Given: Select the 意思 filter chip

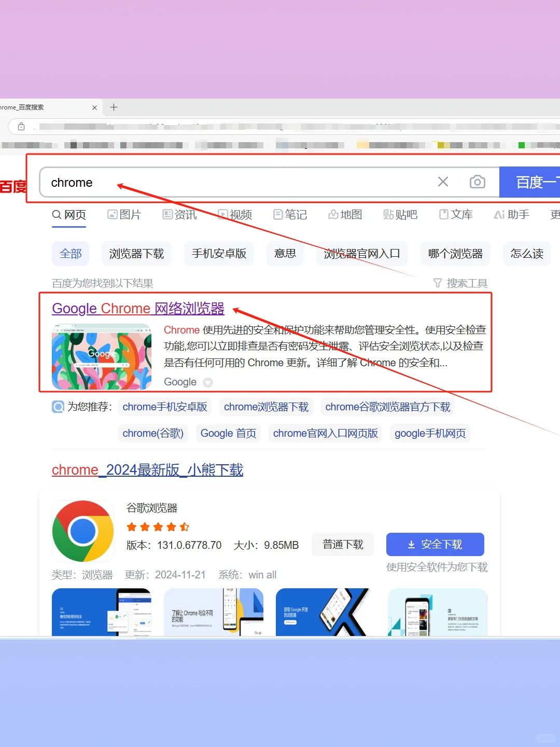Looking at the screenshot, I should pyautogui.click(x=285, y=254).
